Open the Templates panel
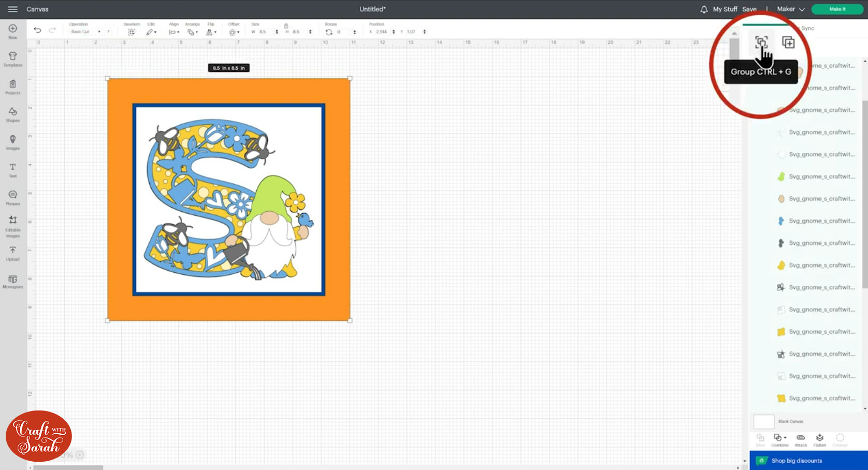Image resolution: width=868 pixels, height=470 pixels. pos(13,59)
